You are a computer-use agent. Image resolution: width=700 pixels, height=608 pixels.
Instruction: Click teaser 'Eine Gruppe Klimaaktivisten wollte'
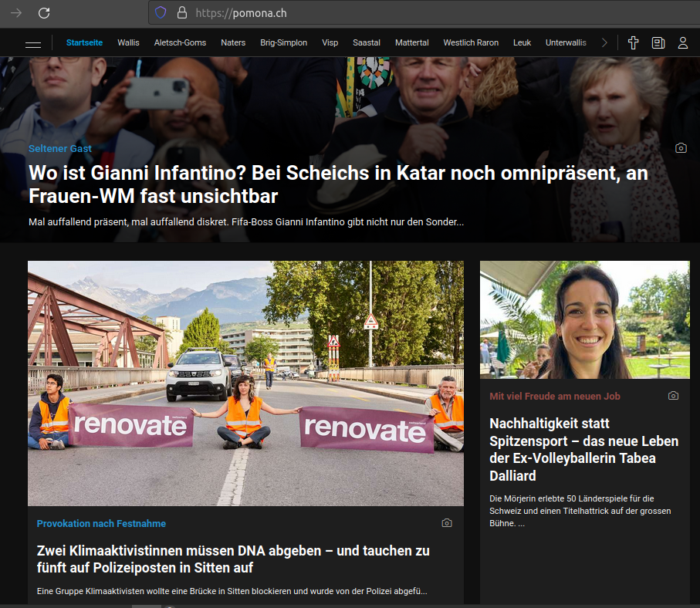[232, 591]
